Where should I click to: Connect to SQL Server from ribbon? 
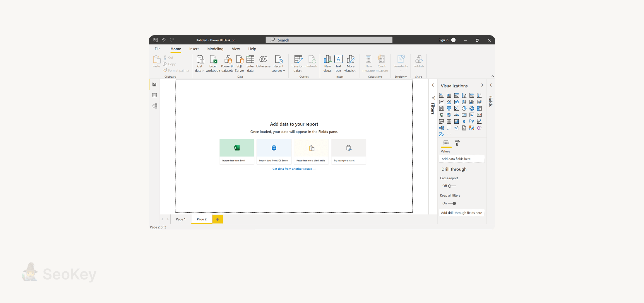239,64
